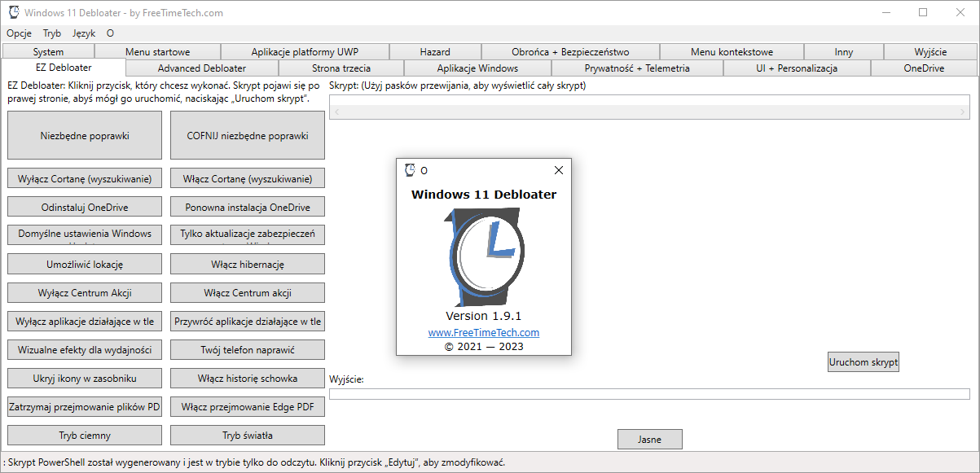
Task: Click the Version 1.9.1 text
Action: [483, 316]
